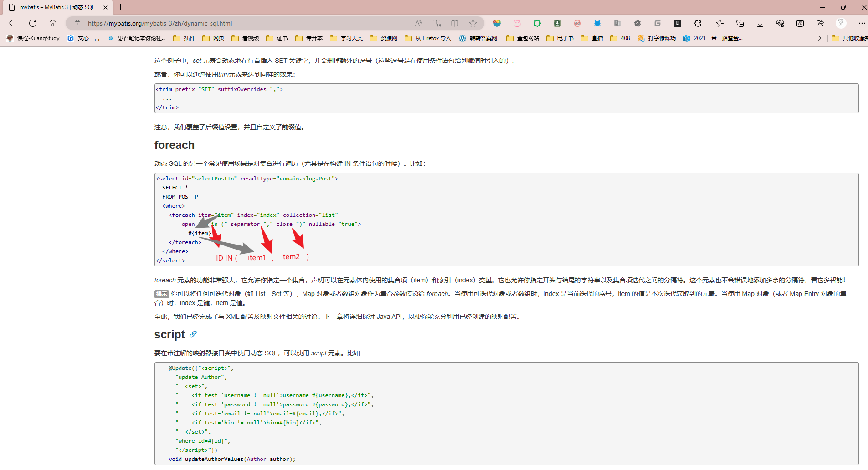
Task: Show more favorites bar items chevron
Action: 819,38
